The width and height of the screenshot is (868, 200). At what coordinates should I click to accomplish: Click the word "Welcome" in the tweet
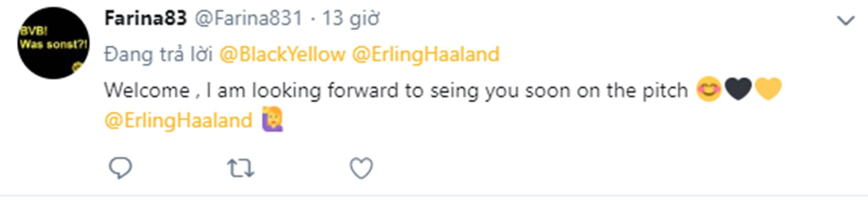coord(147,91)
